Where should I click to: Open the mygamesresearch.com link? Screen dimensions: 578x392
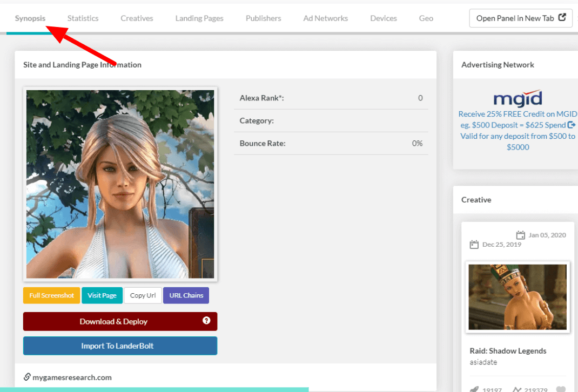(x=72, y=377)
